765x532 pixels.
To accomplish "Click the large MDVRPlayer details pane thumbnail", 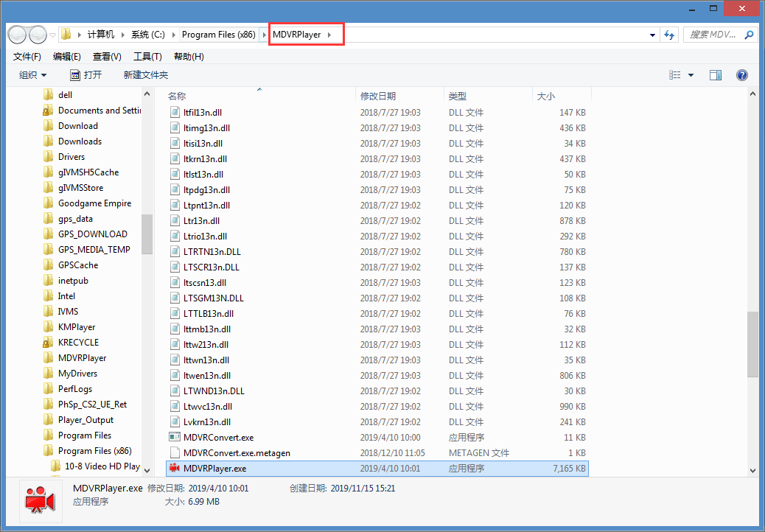I will pyautogui.click(x=41, y=501).
